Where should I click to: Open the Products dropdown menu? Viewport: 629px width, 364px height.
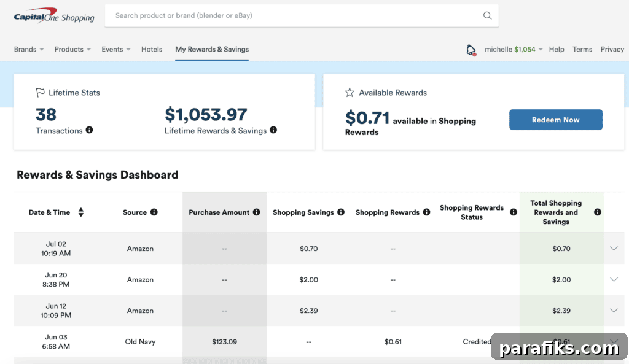(72, 49)
